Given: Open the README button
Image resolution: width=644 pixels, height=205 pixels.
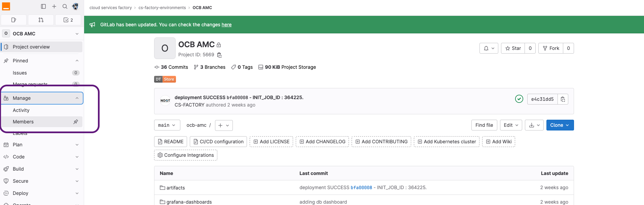Looking at the screenshot, I should pos(171,142).
